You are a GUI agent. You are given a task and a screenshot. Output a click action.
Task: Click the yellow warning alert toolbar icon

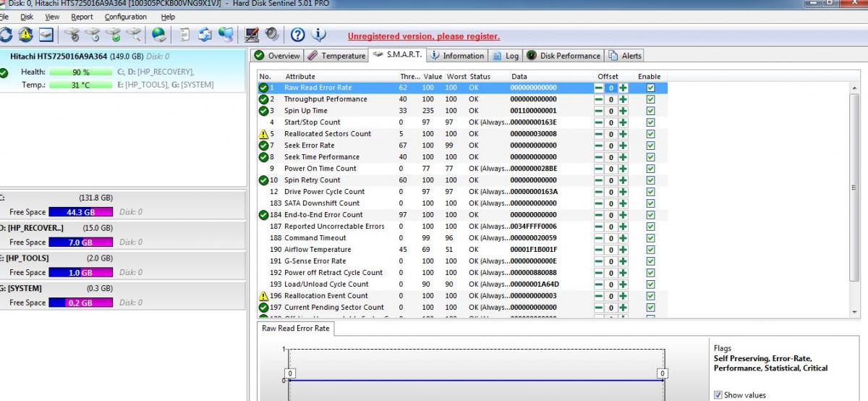click(26, 34)
